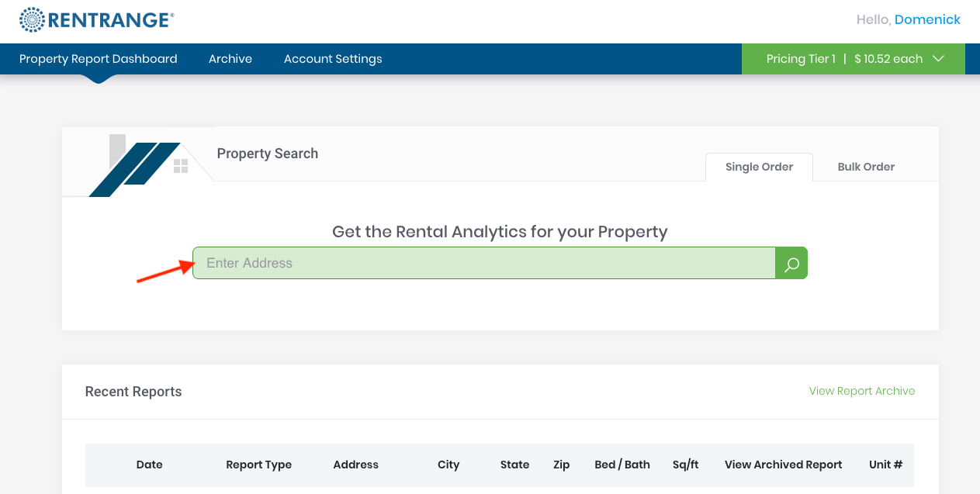Screen dimensions: 980x494
Task: Click the small grid dots icon beside the roof
Action: pos(182,165)
